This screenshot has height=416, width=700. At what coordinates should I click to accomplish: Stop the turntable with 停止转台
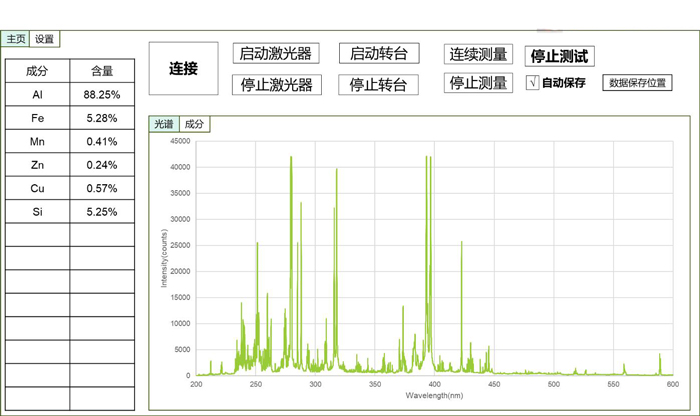[378, 85]
